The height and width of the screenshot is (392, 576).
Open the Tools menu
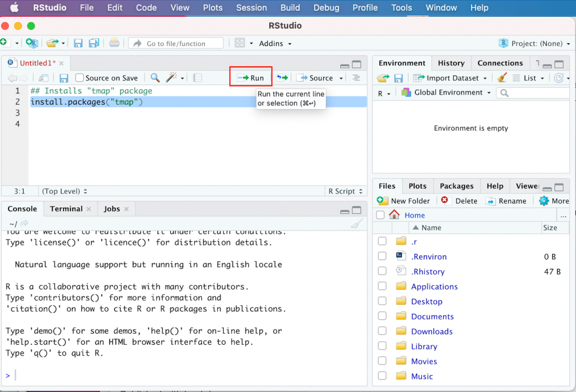pos(402,8)
